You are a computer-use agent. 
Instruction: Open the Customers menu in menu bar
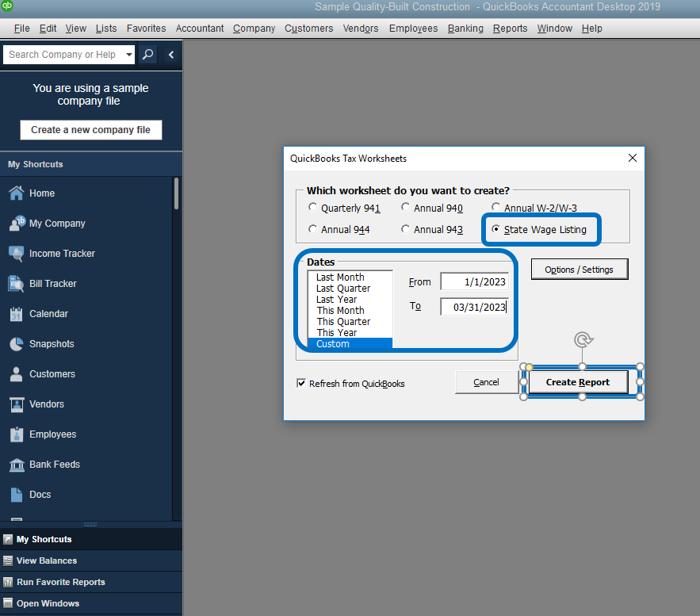309,29
